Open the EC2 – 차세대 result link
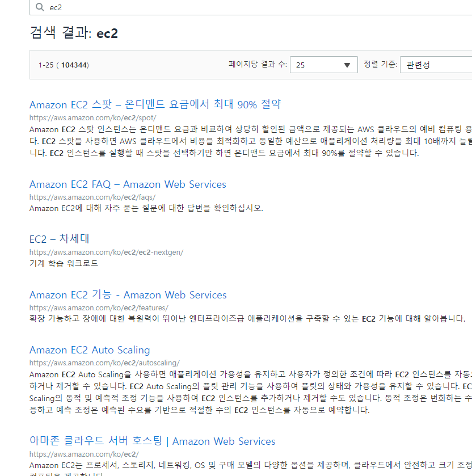 pos(60,239)
